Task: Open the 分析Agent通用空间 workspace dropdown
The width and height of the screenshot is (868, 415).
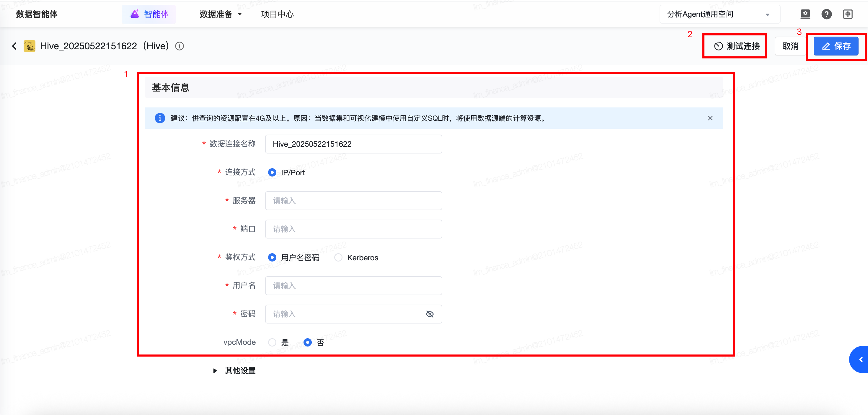Action: pyautogui.click(x=720, y=14)
